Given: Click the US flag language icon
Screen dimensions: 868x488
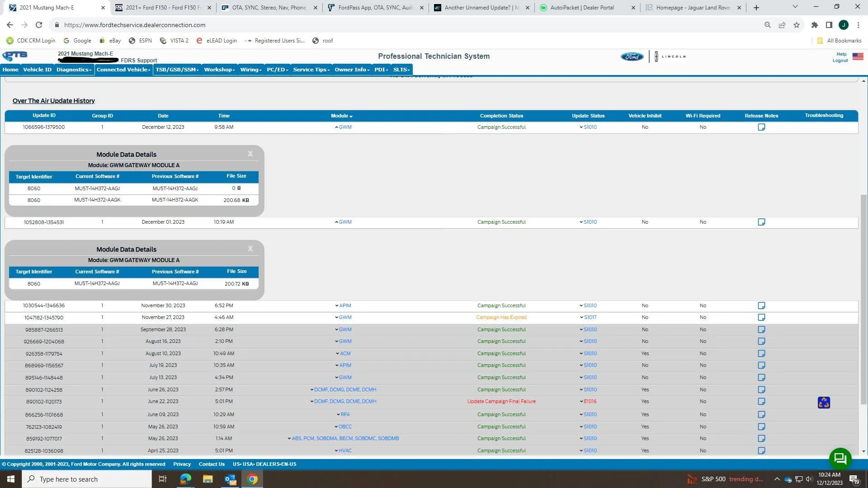Looking at the screenshot, I should click(x=858, y=56).
